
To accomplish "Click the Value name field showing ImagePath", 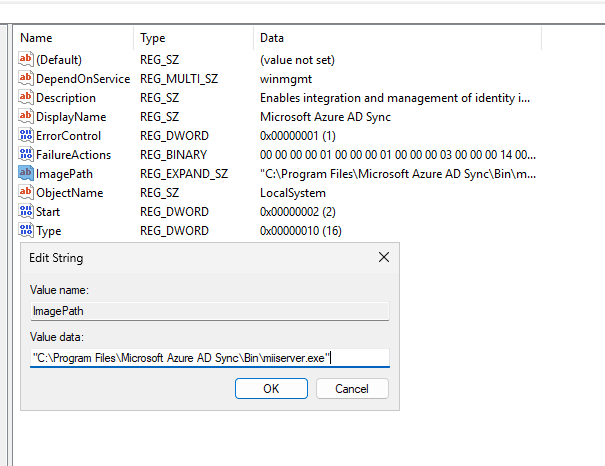I will coord(210,311).
